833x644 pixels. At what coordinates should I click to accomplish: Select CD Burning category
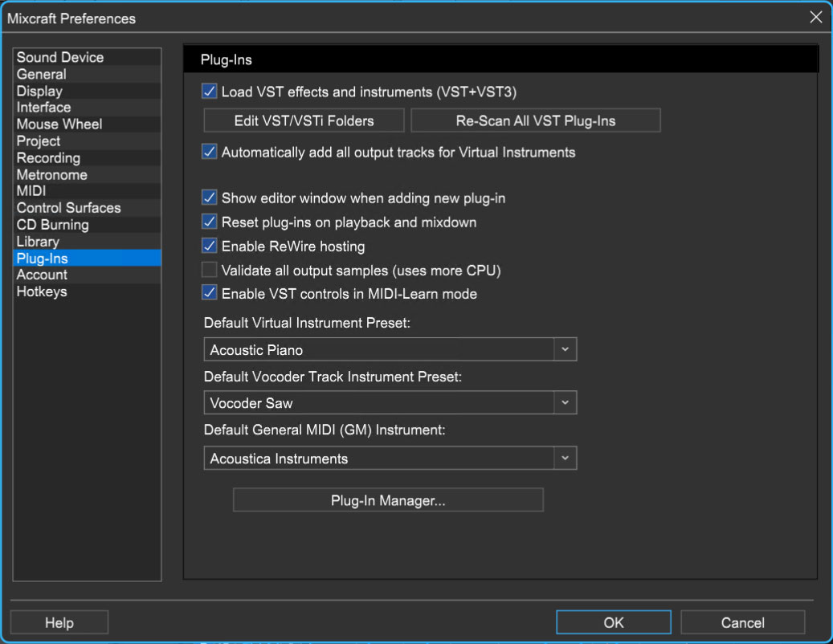(87, 225)
